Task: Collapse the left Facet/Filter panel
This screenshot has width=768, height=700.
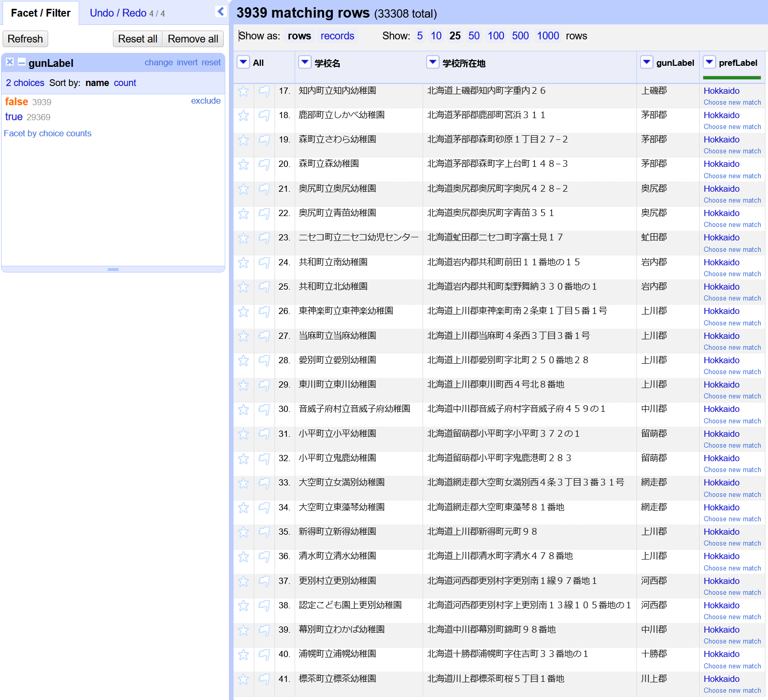Action: point(221,11)
